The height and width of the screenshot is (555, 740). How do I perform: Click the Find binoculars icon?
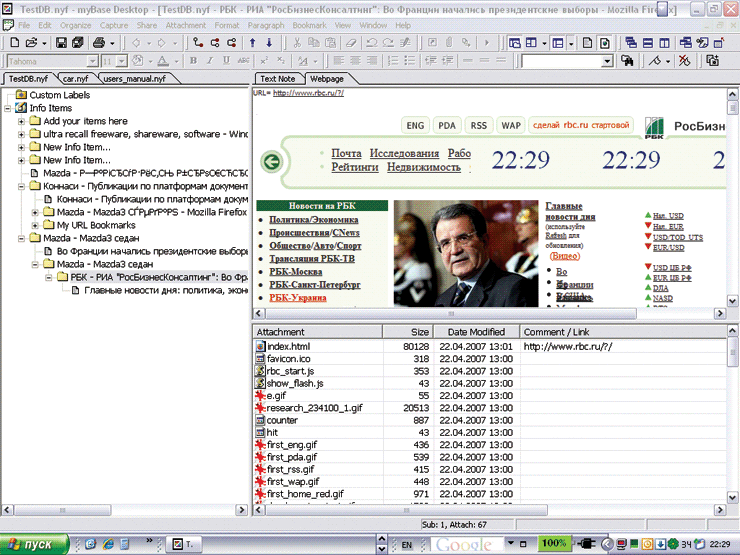pyautogui.click(x=627, y=61)
